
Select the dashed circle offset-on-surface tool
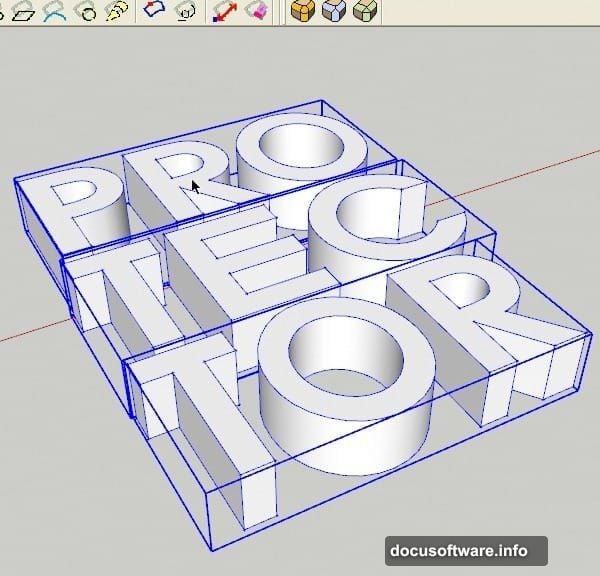186,11
